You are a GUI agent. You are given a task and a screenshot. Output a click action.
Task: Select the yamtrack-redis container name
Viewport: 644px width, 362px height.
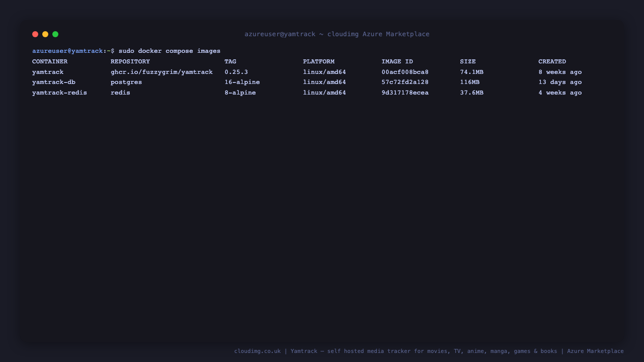click(x=59, y=93)
